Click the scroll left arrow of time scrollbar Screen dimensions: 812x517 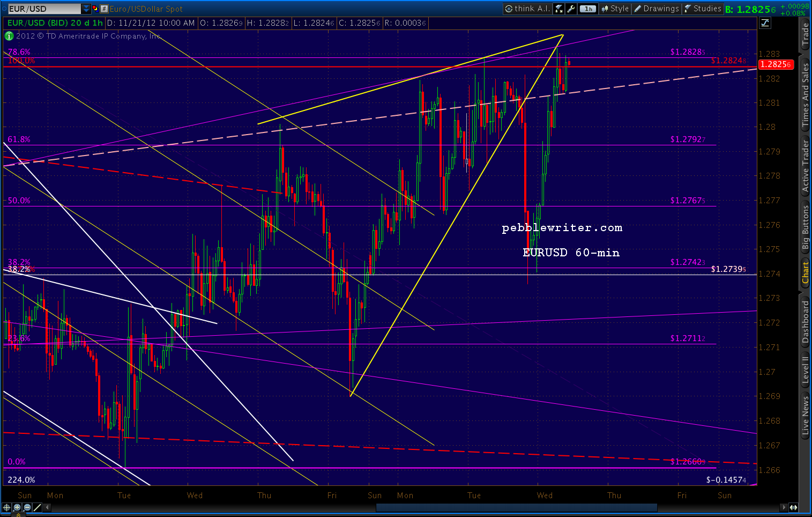point(48,507)
